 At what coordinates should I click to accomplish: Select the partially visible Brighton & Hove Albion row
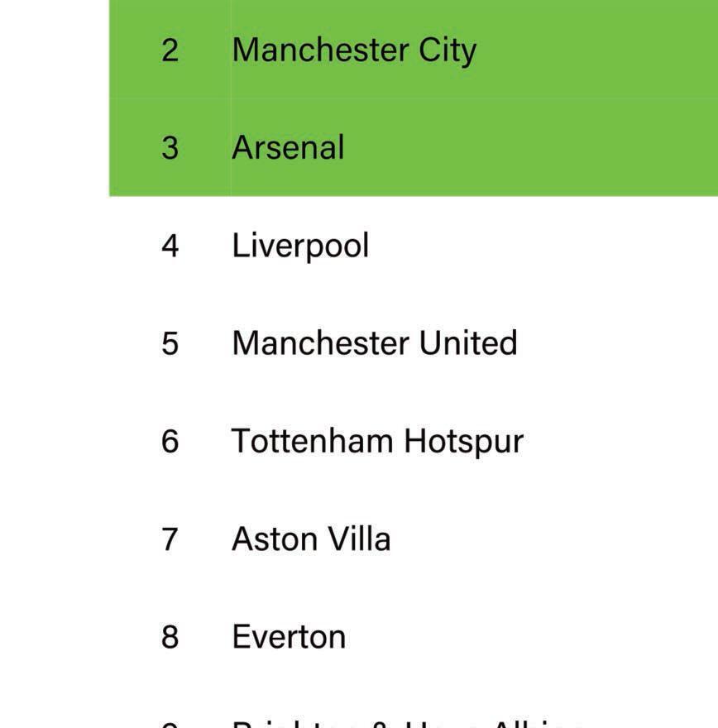[409, 723]
